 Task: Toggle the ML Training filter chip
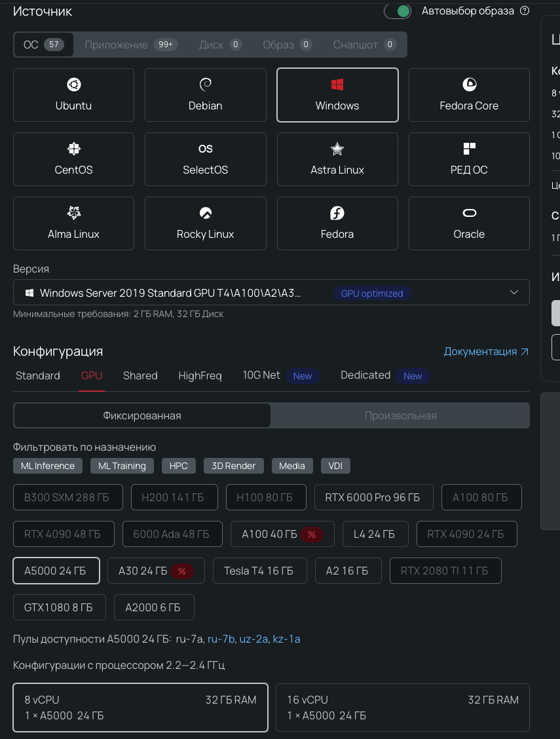(x=122, y=466)
